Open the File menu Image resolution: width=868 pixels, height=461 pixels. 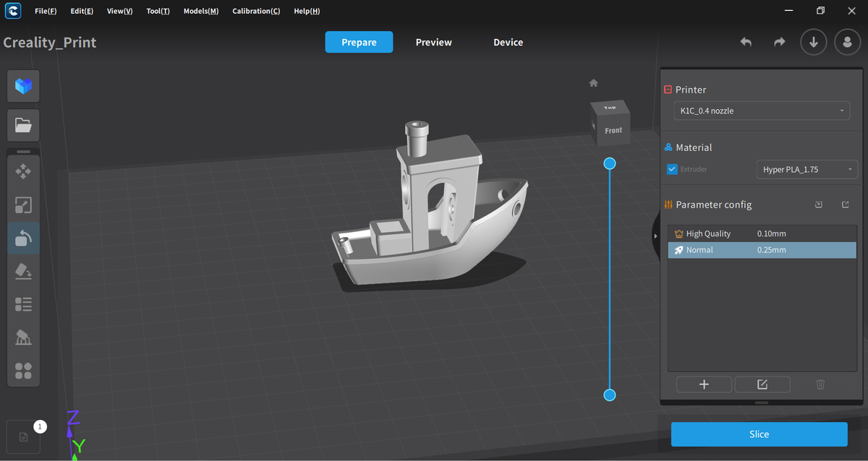(46, 11)
